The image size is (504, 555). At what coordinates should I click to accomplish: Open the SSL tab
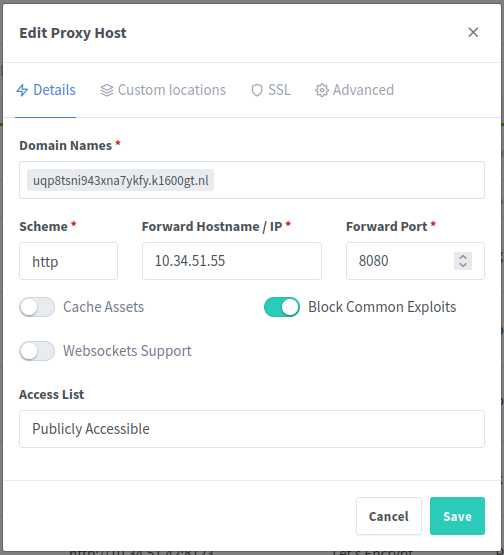click(x=271, y=90)
